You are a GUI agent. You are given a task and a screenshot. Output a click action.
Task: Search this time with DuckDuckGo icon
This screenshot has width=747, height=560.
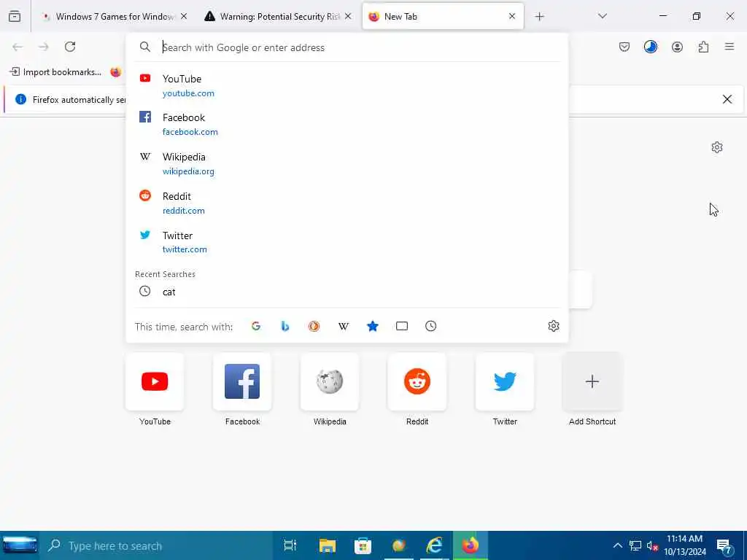[314, 326]
